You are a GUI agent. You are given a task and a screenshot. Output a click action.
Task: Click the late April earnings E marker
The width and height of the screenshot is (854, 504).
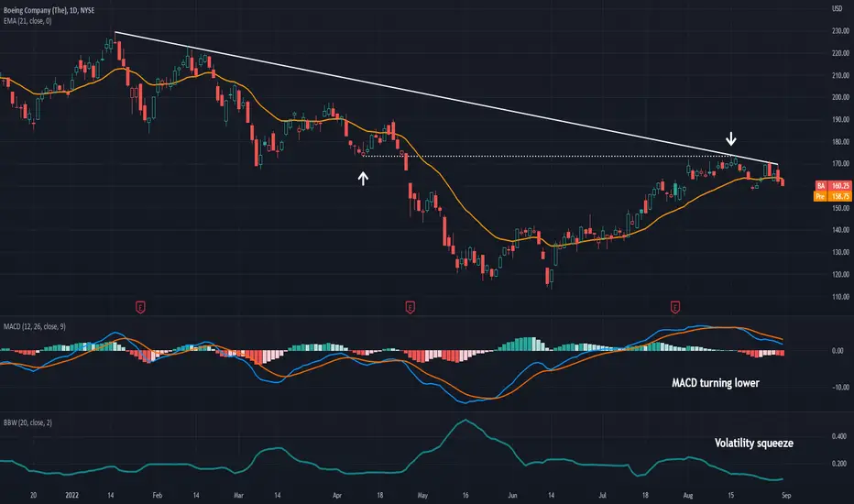[411, 307]
